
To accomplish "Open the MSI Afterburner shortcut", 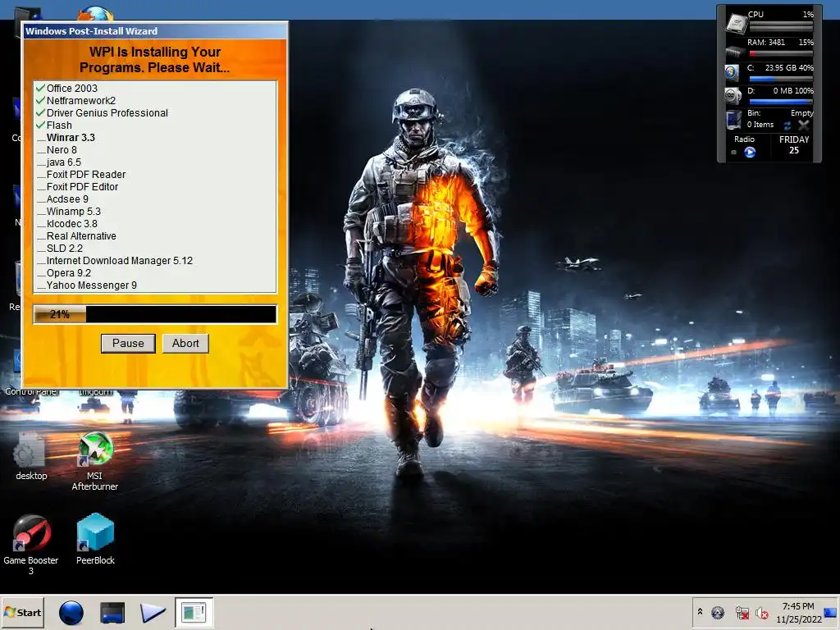I will 95,461.
